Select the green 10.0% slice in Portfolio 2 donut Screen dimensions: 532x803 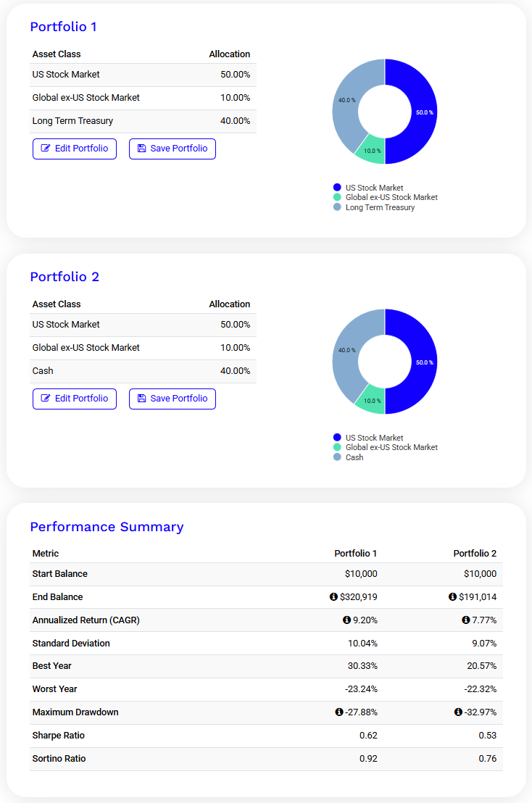371,401
